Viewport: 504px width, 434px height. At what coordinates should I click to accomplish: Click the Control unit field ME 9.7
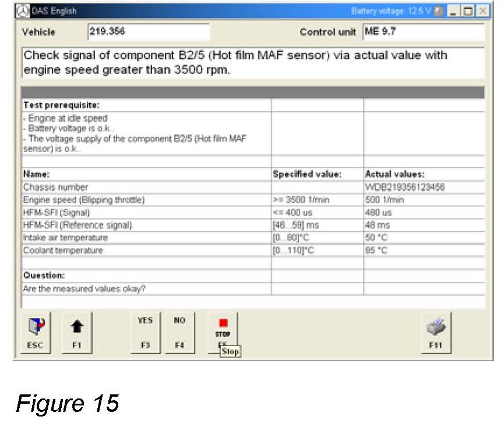click(x=422, y=32)
